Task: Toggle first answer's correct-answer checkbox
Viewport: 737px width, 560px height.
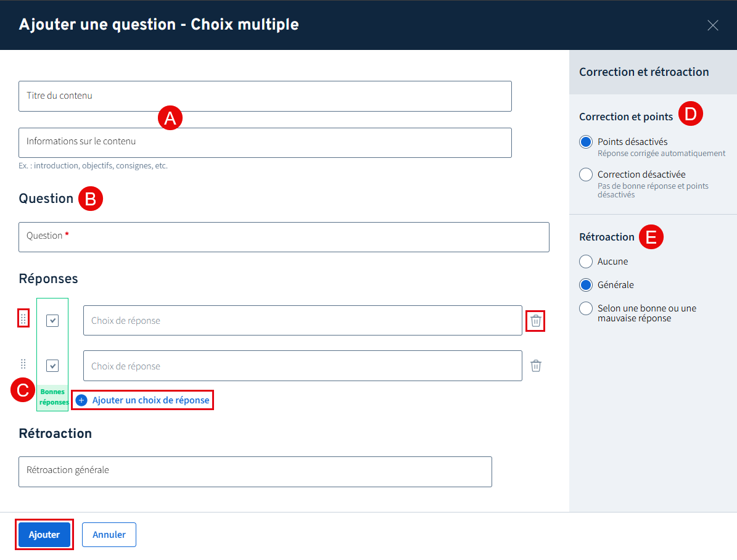Action: tap(52, 320)
